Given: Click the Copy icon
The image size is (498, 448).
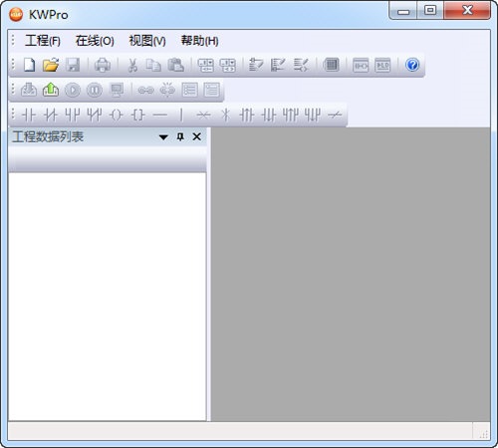Looking at the screenshot, I should pos(154,65).
